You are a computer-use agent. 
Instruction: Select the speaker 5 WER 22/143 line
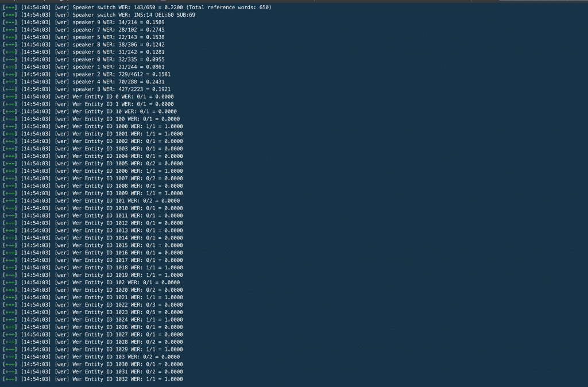coord(84,37)
